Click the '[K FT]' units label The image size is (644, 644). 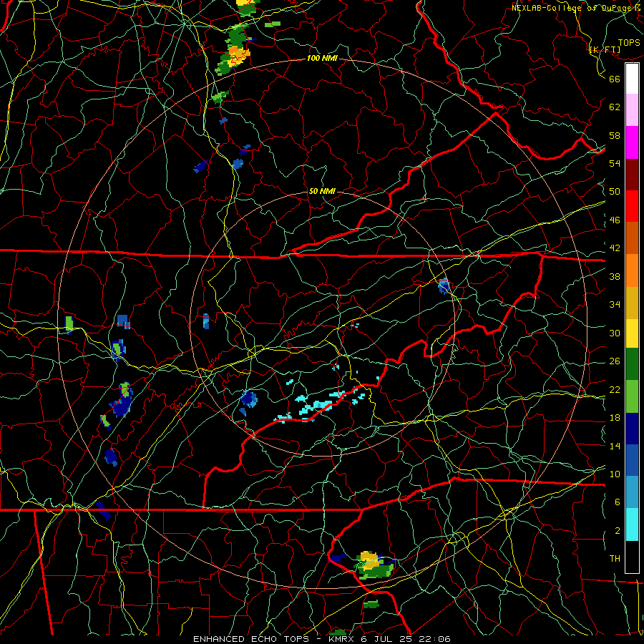605,49
